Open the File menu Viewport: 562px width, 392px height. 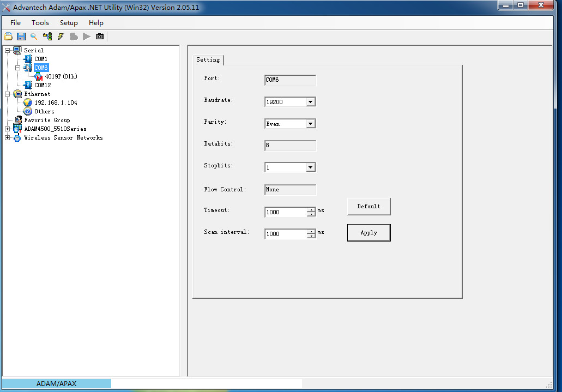15,22
